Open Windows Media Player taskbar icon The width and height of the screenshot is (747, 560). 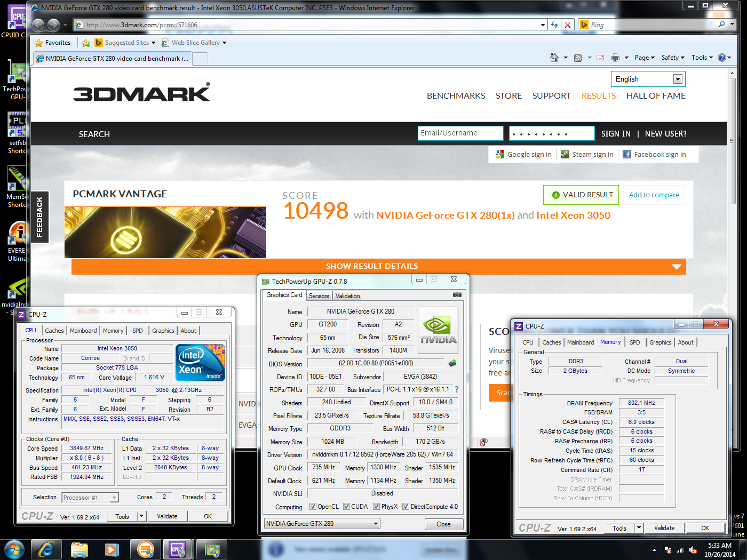112,549
